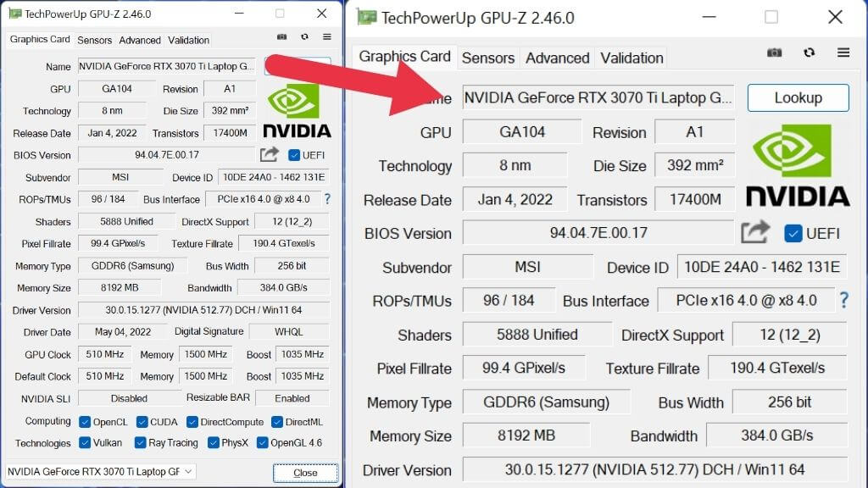Click the 8 nm Technology value, left window
Image resolution: width=868 pixels, height=488 pixels.
[112, 111]
